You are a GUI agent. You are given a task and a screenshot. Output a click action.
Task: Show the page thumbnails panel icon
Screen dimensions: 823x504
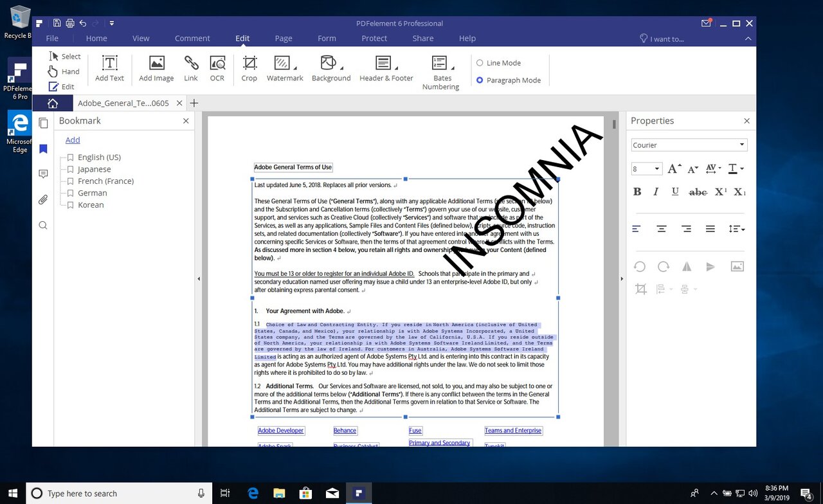click(x=43, y=123)
